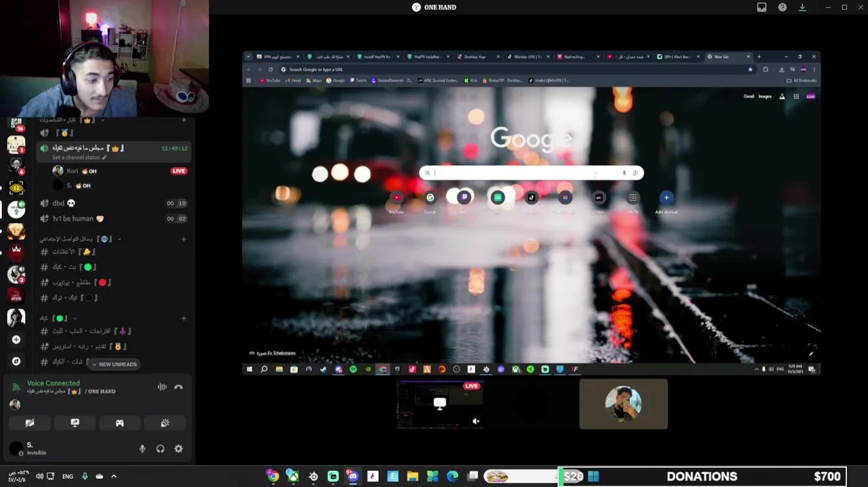Screen dimensions: 868x487
Task: Deafen audio with the headphones icon
Action: (160, 448)
